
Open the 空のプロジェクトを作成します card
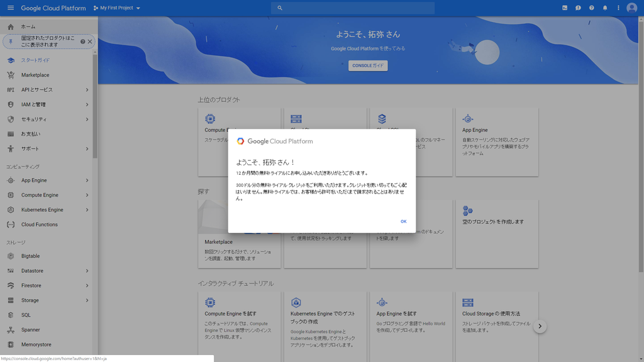[x=497, y=234]
